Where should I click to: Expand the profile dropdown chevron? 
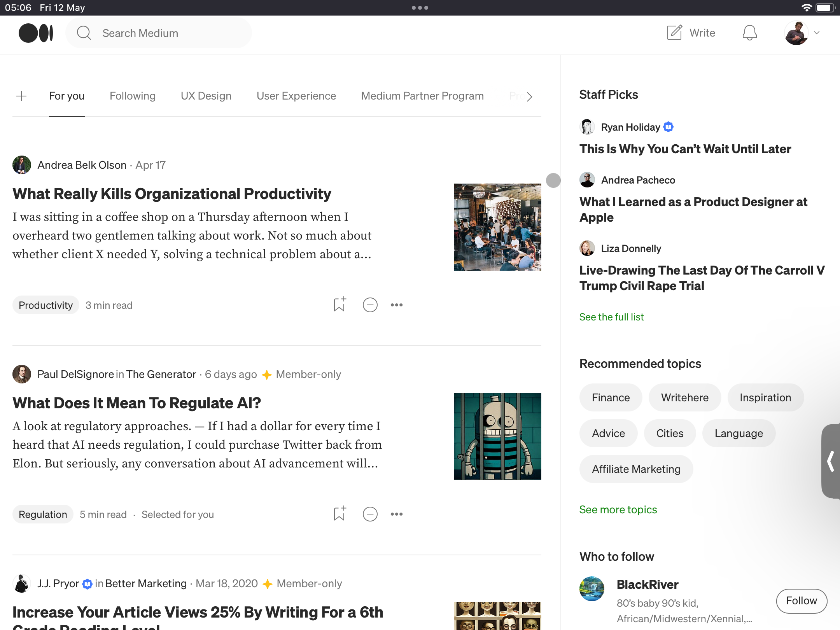(x=817, y=33)
